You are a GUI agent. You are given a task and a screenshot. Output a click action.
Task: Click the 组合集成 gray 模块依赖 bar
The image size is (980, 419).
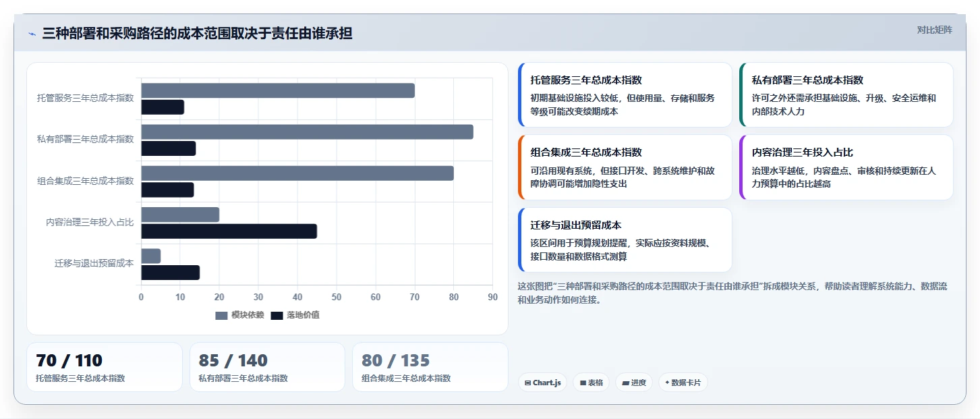coord(297,173)
